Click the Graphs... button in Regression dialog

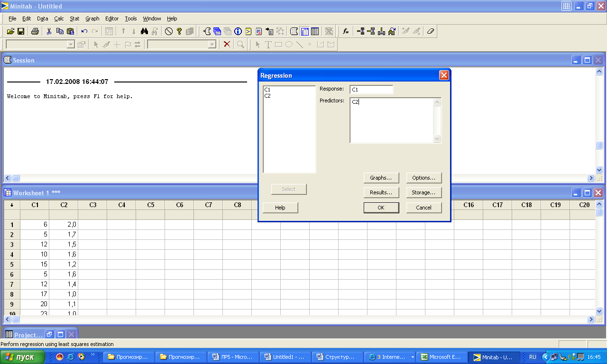(381, 178)
